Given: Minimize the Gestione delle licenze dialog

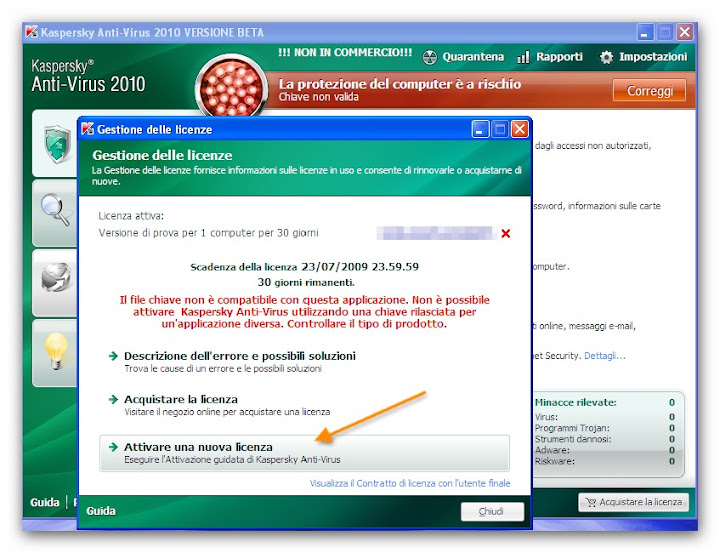Looking at the screenshot, I should (480, 130).
